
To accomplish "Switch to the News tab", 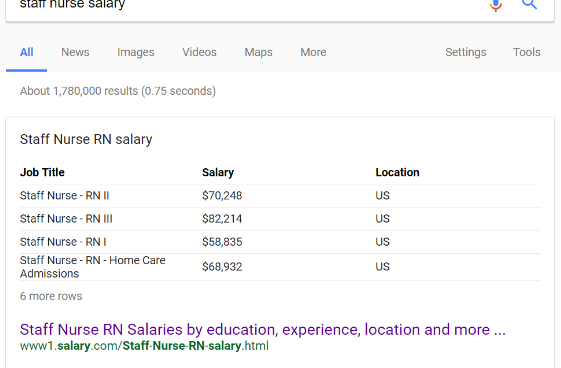I will (x=75, y=52).
